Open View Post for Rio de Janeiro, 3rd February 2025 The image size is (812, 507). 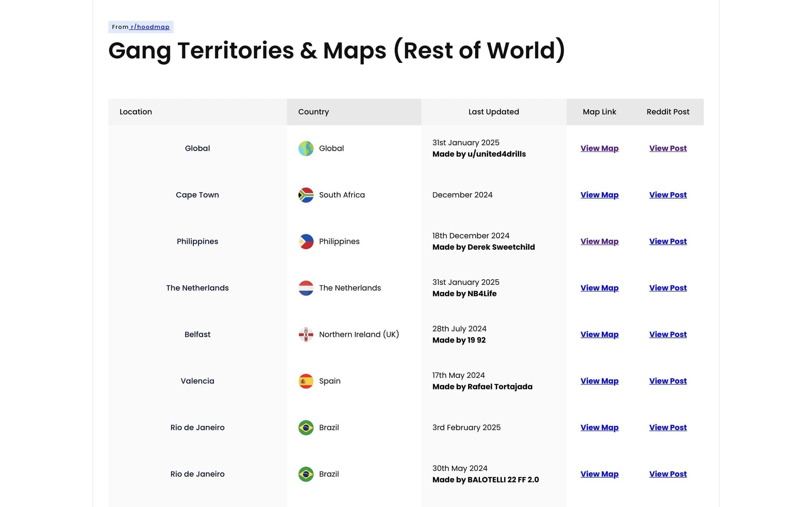[668, 427]
